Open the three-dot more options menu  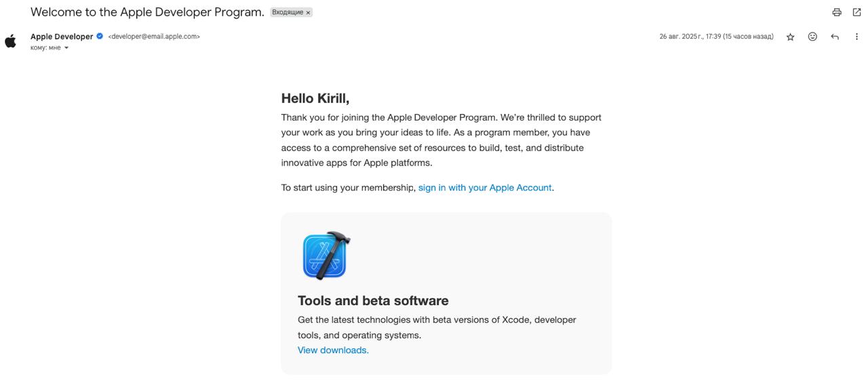(x=856, y=37)
